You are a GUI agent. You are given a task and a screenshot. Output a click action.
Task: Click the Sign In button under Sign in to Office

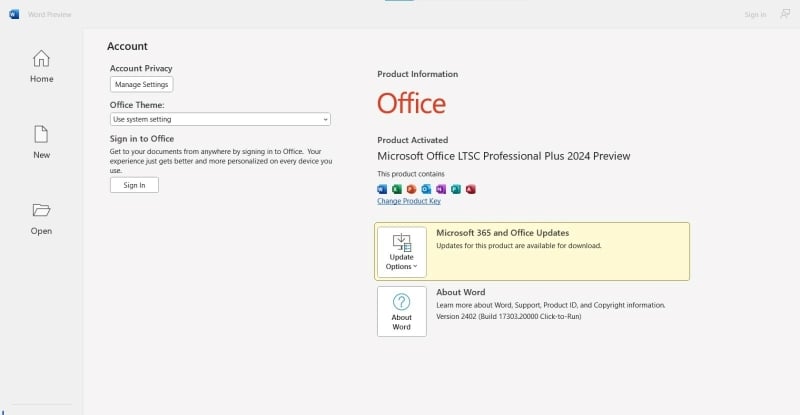click(134, 185)
